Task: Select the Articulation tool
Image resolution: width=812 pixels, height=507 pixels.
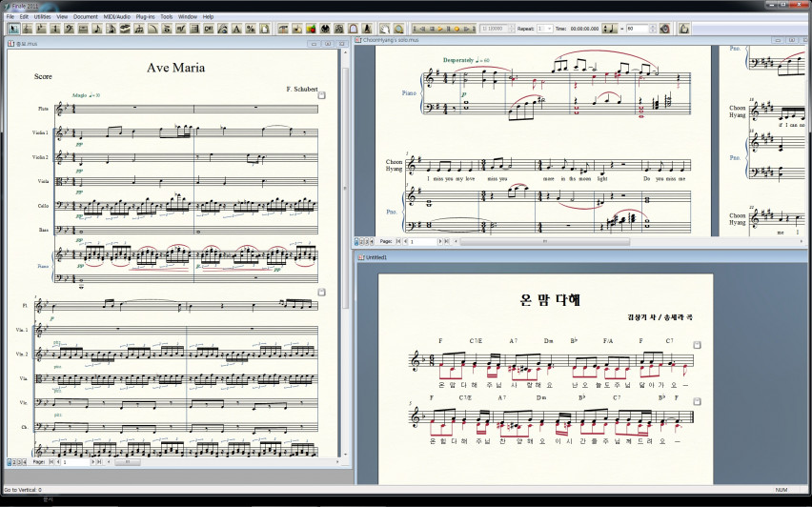Action: (167, 29)
